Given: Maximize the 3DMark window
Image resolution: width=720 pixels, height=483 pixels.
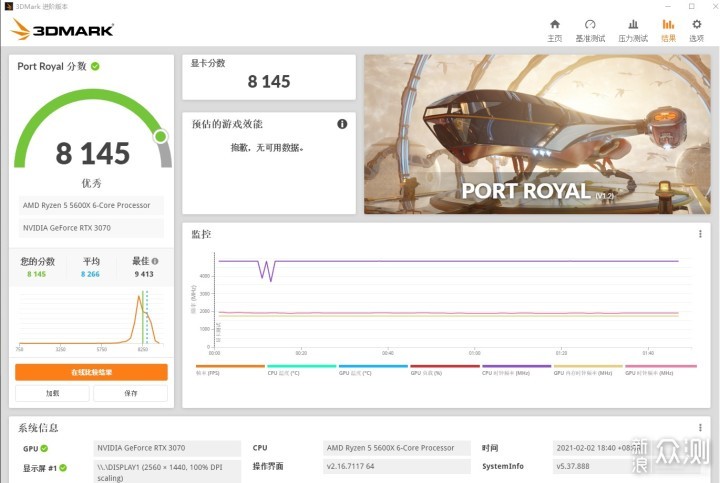Looking at the screenshot, I should click(692, 6).
